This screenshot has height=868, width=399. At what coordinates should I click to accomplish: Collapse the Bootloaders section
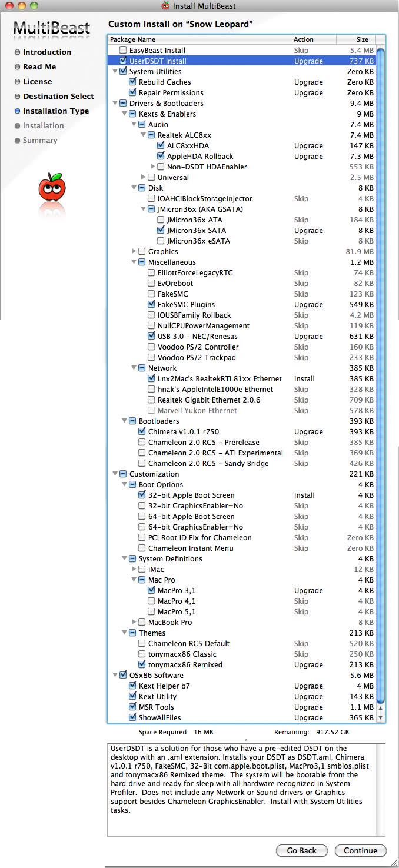point(124,421)
